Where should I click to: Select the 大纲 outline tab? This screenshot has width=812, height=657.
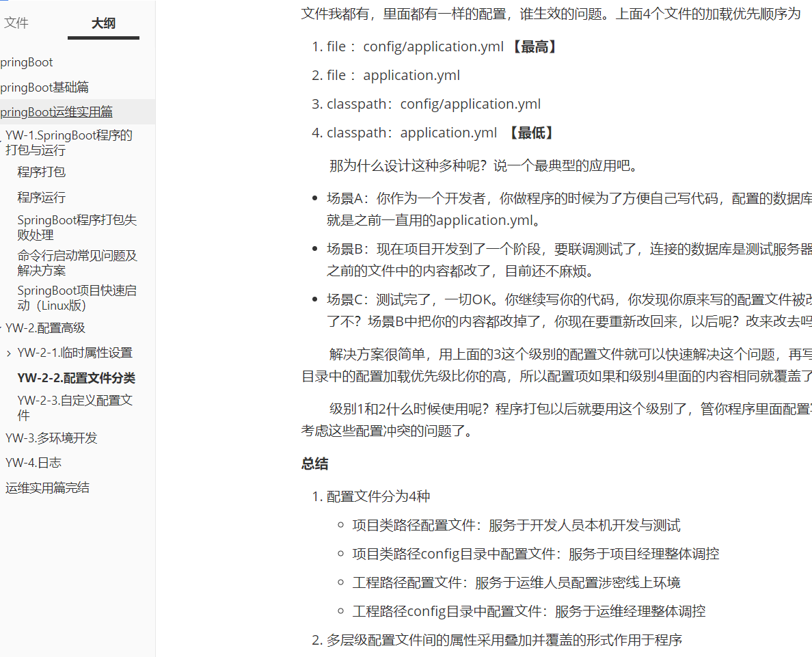click(104, 23)
